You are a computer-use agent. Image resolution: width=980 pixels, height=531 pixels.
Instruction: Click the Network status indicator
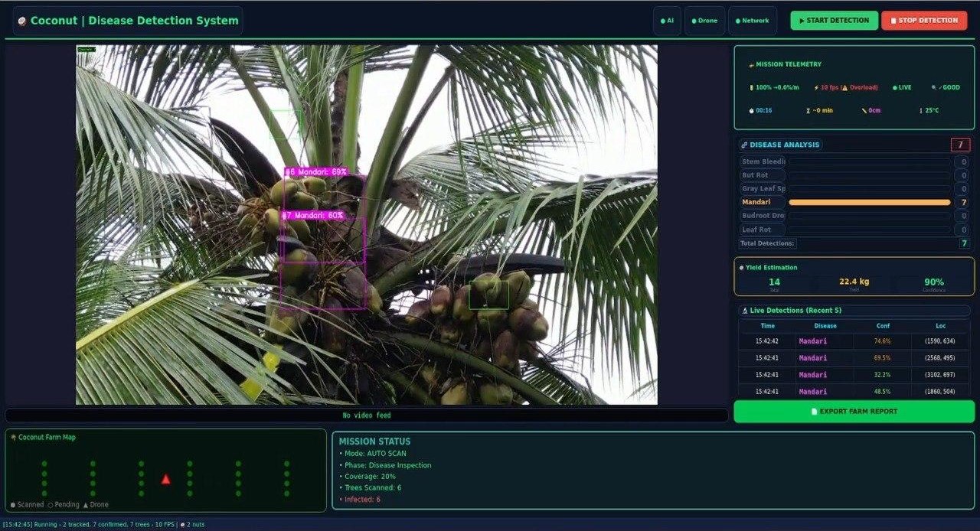pyautogui.click(x=752, y=21)
